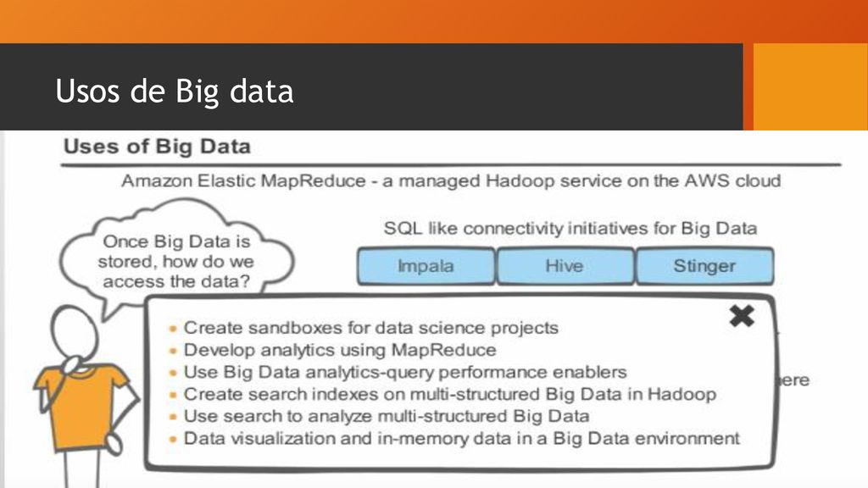Screen dimensions: 868x488
Task: Select the Stinger button
Action: tap(704, 266)
